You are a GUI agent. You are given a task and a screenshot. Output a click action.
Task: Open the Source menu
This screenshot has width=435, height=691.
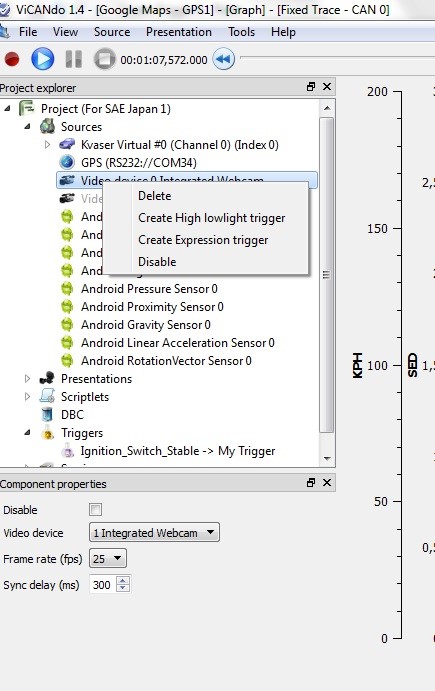click(112, 32)
